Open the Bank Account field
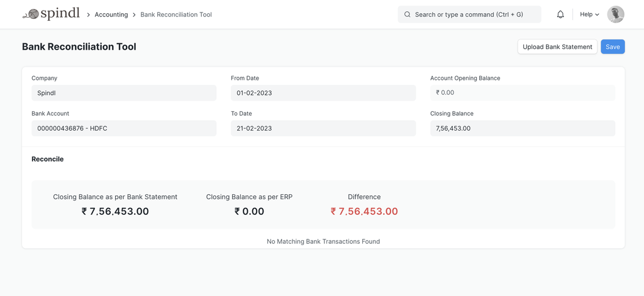644x296 pixels. point(124,128)
